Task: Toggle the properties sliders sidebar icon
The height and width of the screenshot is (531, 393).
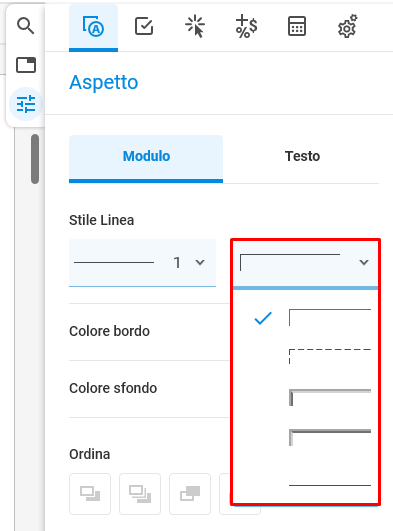Action: [26, 104]
